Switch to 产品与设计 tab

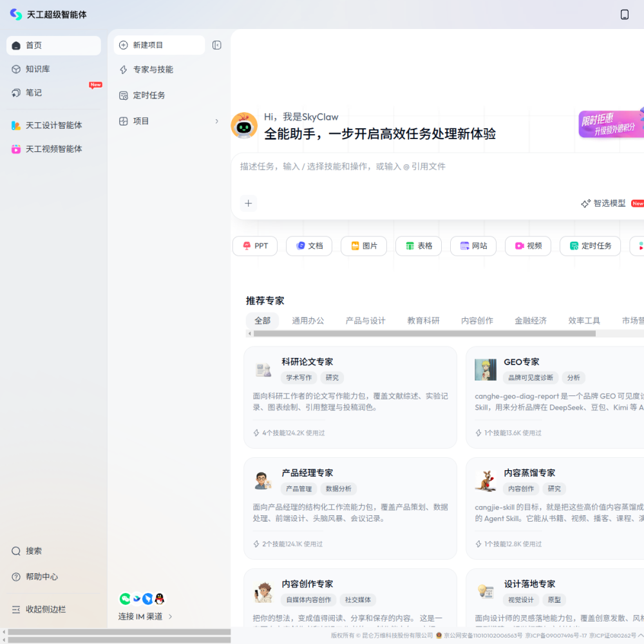(366, 321)
